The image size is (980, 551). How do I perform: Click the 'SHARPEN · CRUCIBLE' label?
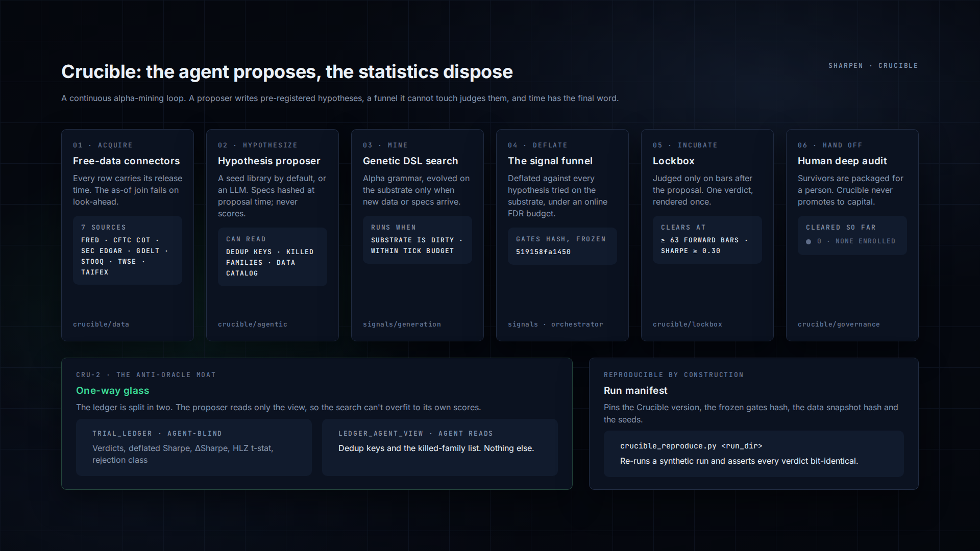click(x=873, y=65)
